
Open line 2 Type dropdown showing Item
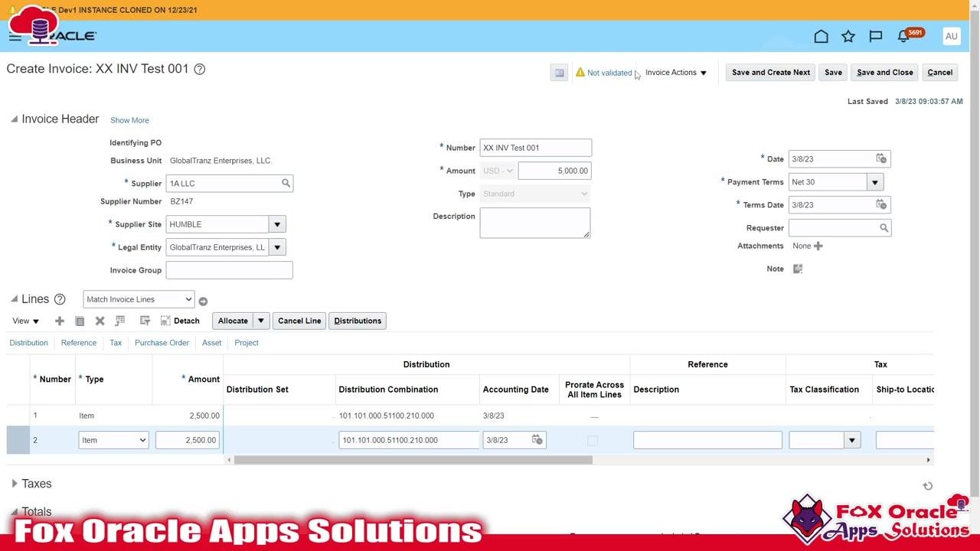(113, 440)
